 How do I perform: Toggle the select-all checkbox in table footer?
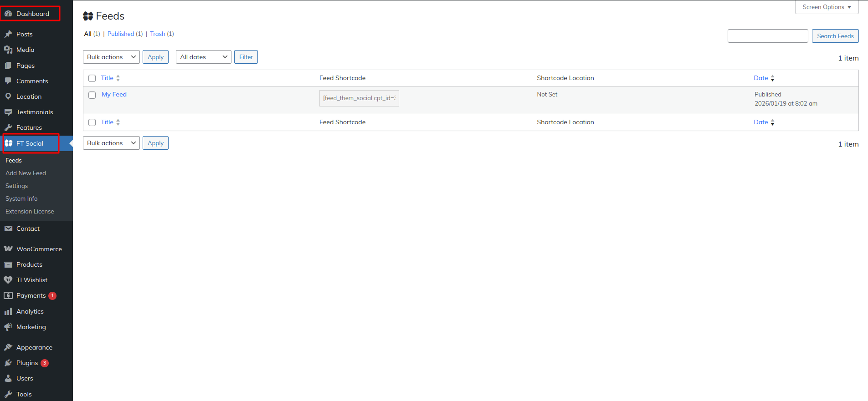(x=92, y=122)
